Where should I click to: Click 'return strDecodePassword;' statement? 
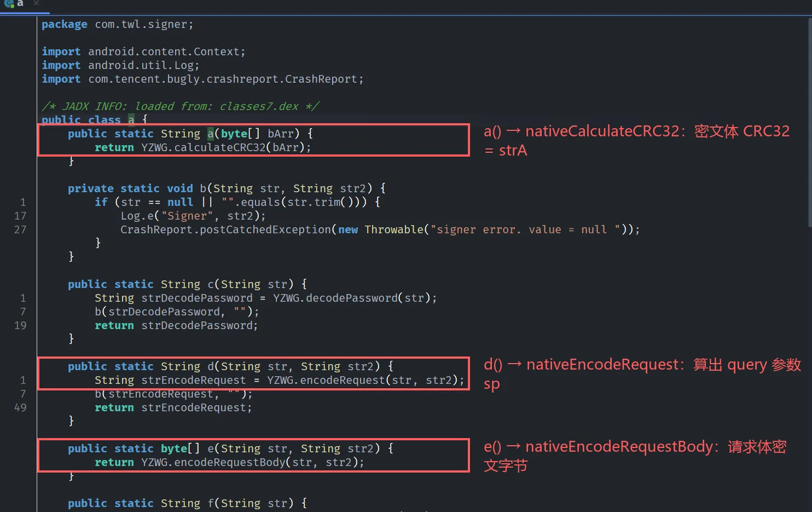[176, 325]
